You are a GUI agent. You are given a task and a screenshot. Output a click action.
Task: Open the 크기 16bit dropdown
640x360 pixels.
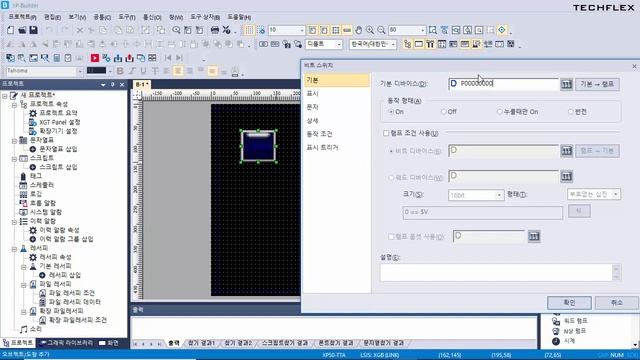click(x=499, y=195)
